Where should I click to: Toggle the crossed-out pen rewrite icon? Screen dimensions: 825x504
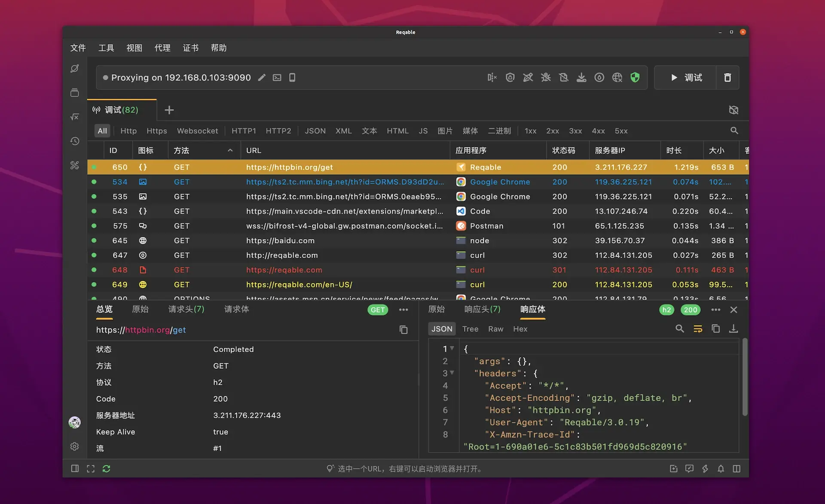pos(528,77)
